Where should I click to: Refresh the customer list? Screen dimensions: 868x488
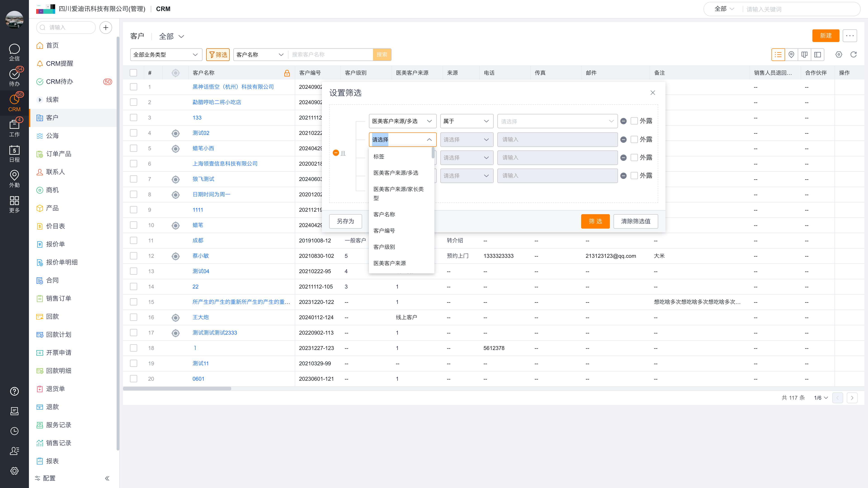pyautogui.click(x=854, y=54)
